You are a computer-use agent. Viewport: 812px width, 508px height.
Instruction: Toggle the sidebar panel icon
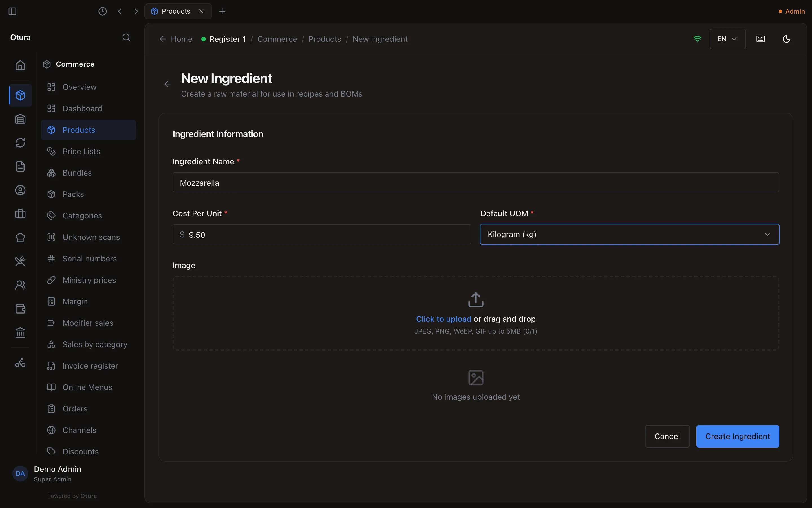(12, 11)
